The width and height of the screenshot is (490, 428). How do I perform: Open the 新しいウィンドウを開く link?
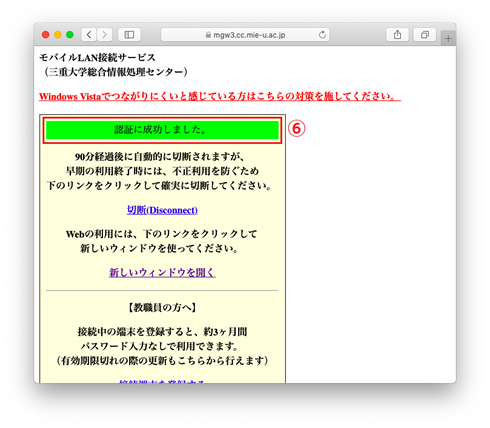click(162, 273)
